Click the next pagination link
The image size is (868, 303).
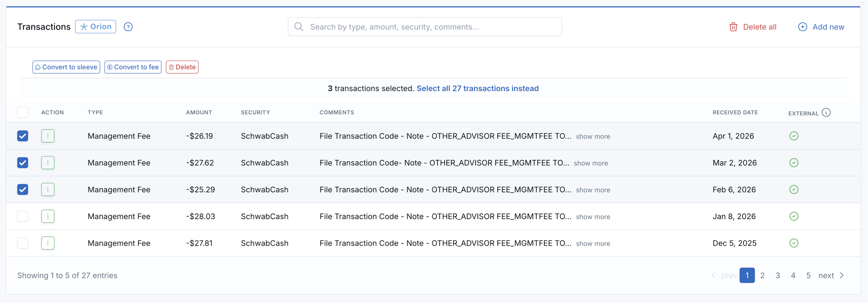tap(826, 275)
